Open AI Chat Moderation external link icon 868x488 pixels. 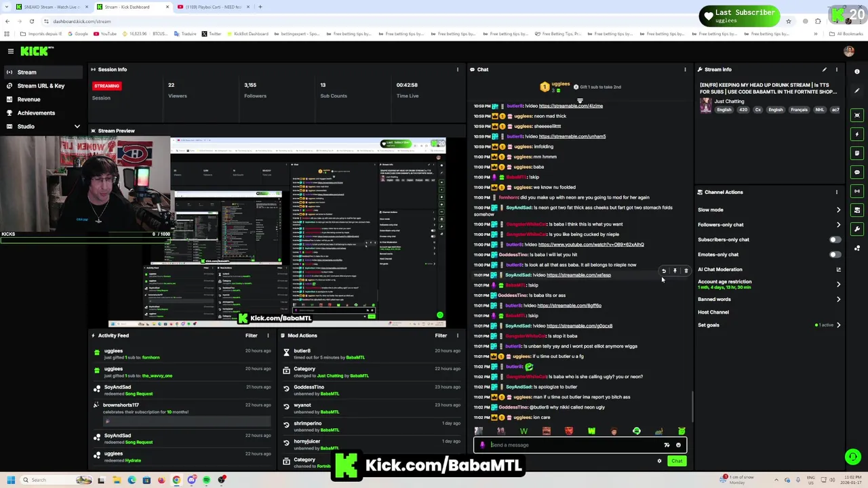click(838, 270)
